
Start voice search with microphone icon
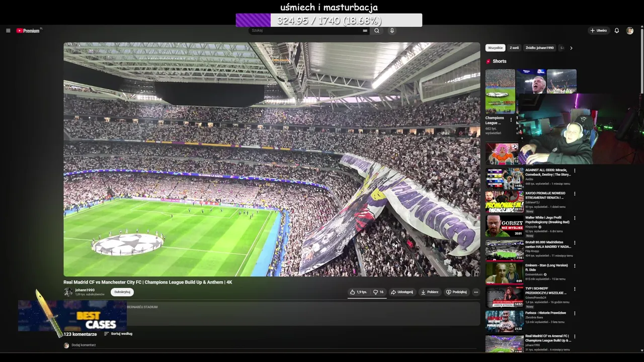[x=392, y=31]
